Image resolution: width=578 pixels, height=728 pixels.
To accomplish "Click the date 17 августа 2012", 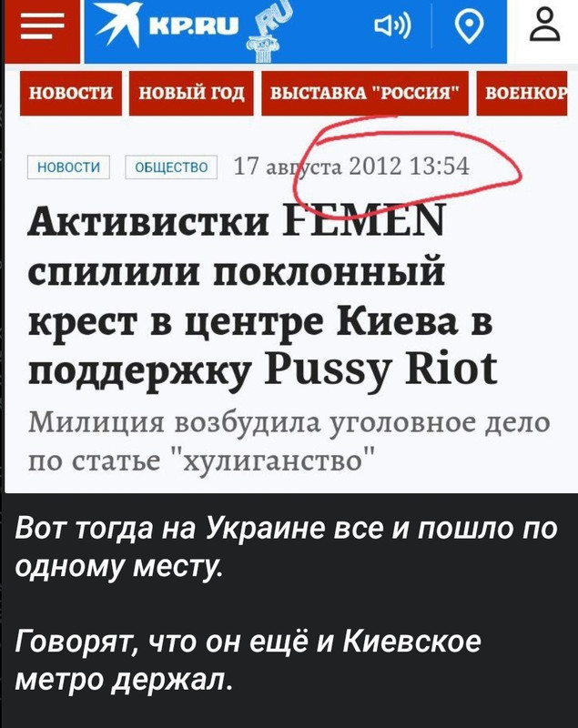I will [318, 167].
